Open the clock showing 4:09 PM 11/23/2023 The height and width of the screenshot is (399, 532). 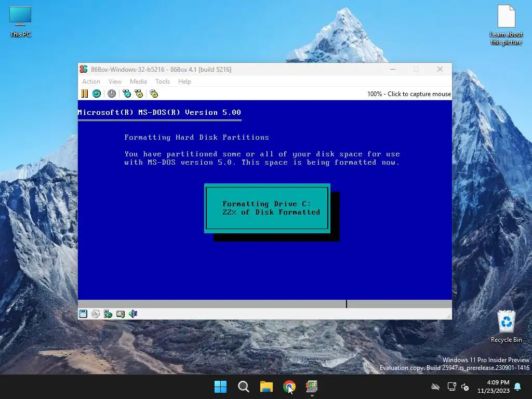point(494,387)
